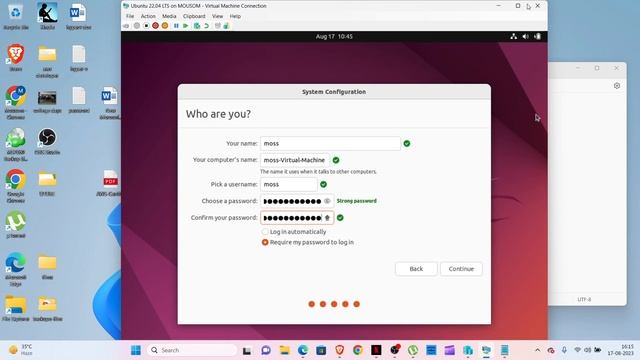Click the Continue button
This screenshot has height=360, width=640.
click(x=461, y=269)
